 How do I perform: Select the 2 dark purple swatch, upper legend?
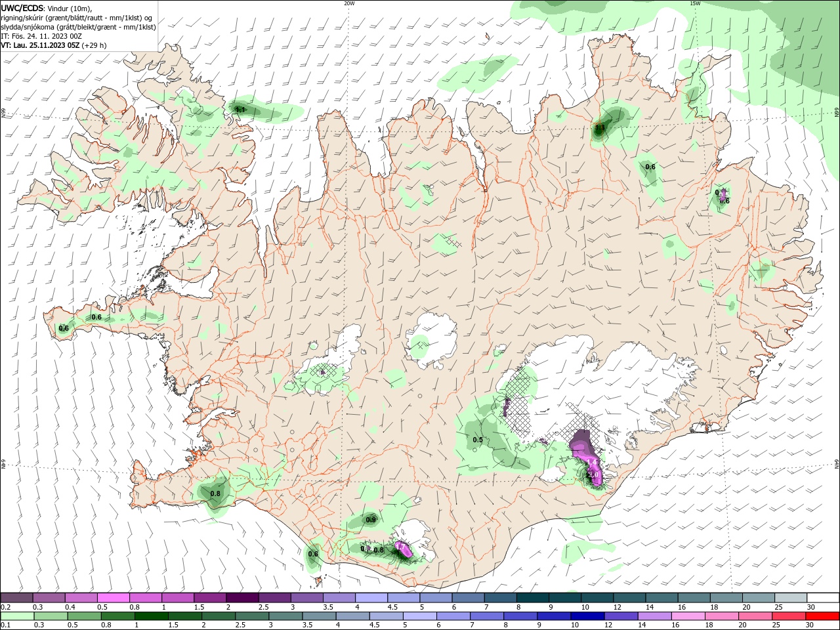click(242, 598)
